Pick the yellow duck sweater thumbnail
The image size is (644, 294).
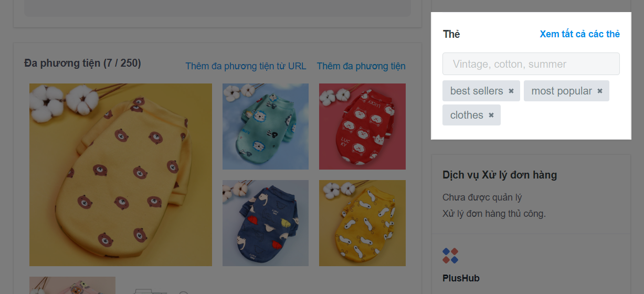[x=362, y=223]
